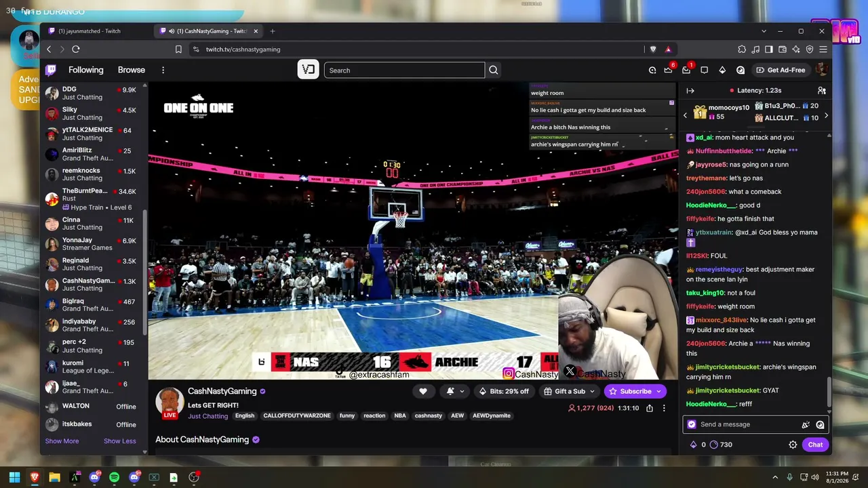
Task: Bookmark this page with the bookmark icon
Action: (x=178, y=49)
